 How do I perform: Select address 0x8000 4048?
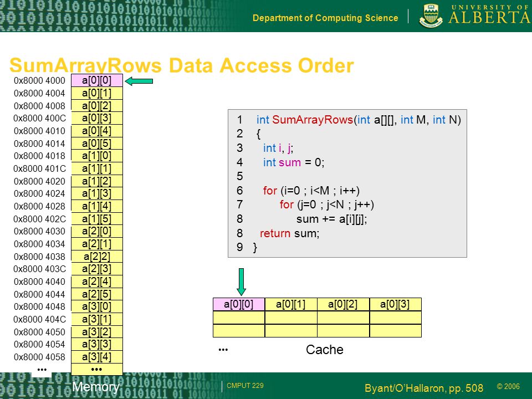click(39, 306)
